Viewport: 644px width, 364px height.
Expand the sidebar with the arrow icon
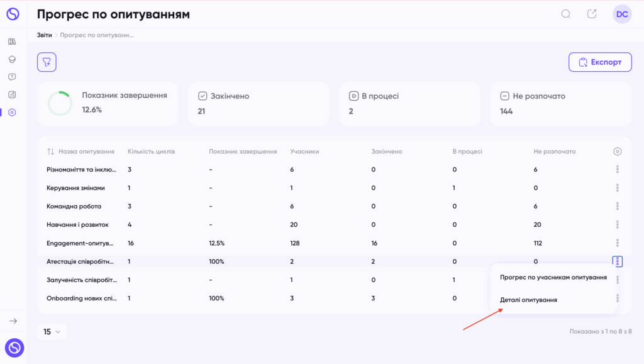[x=13, y=321]
